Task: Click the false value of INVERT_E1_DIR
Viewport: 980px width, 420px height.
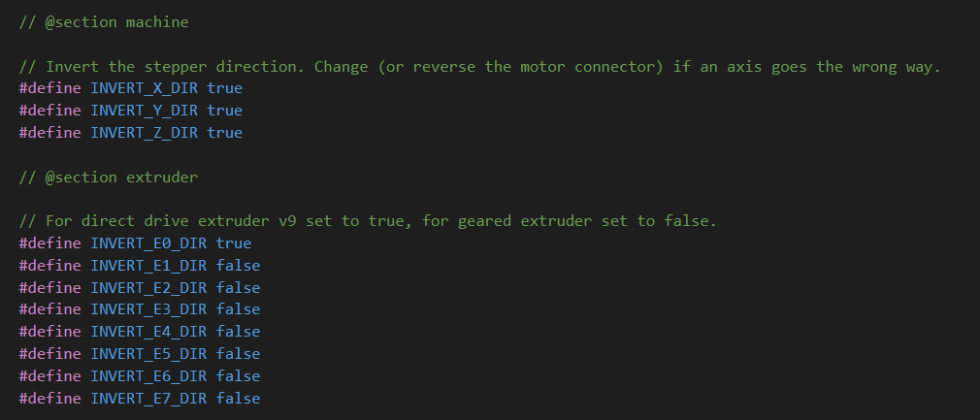Action: 238,266
